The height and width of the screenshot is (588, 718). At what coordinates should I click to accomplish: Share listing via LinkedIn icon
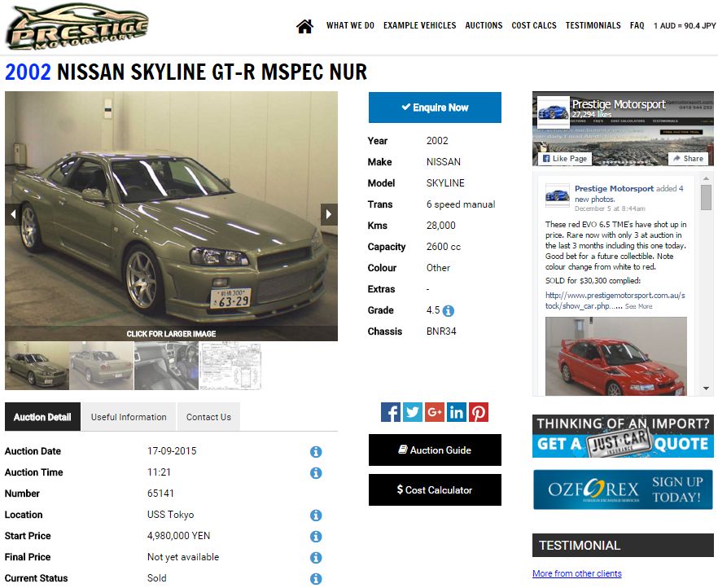pyautogui.click(x=457, y=412)
